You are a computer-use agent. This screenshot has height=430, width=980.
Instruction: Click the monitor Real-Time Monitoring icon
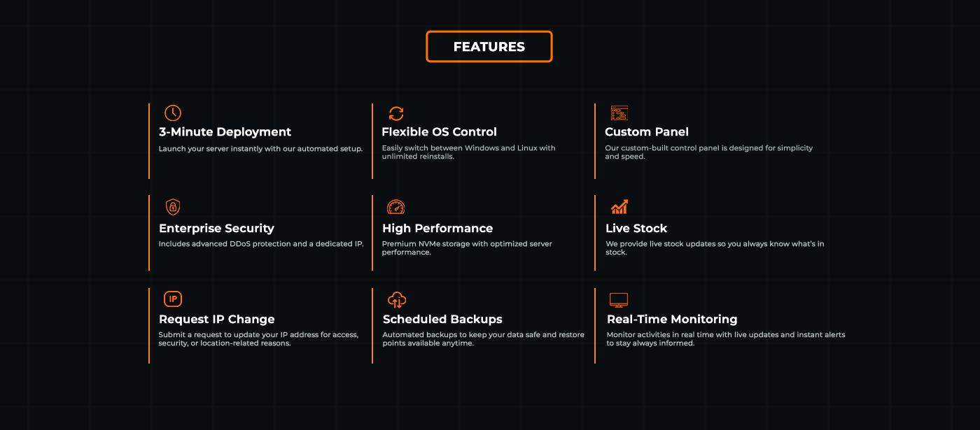tap(619, 300)
